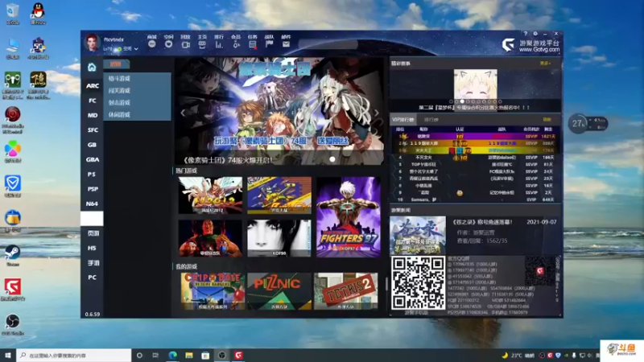Click the Windows Start button

pyautogui.click(x=8, y=355)
